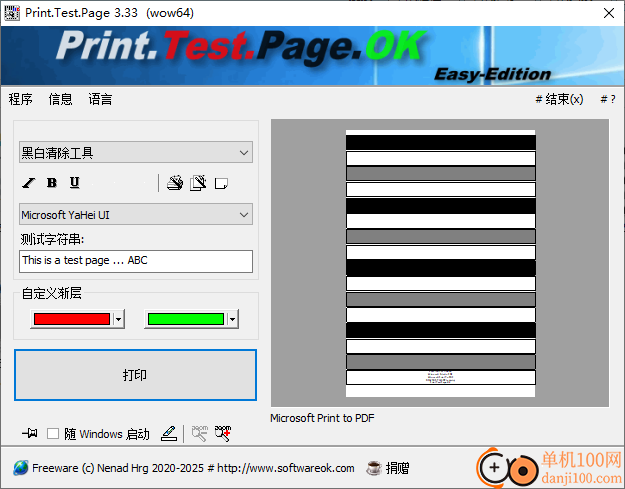Close the Print.Test.Page window
625x489 pixels.
pyautogui.click(x=609, y=13)
